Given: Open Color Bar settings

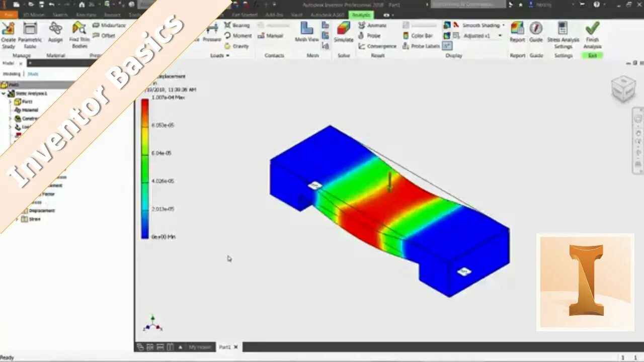Looking at the screenshot, I should [x=418, y=36].
